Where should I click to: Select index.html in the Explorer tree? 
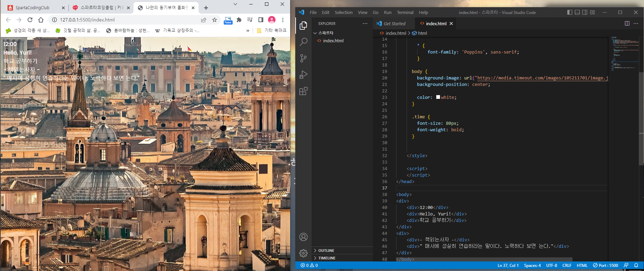pyautogui.click(x=342, y=41)
